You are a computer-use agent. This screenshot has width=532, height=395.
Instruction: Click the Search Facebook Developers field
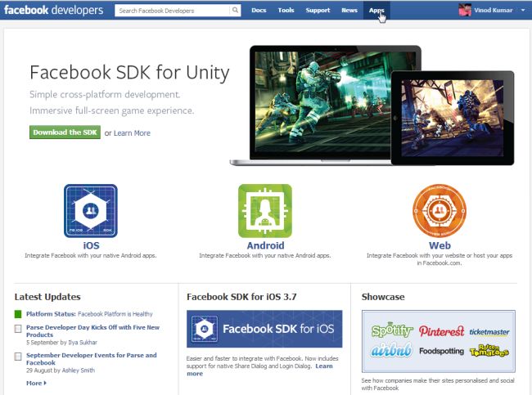coord(173,11)
